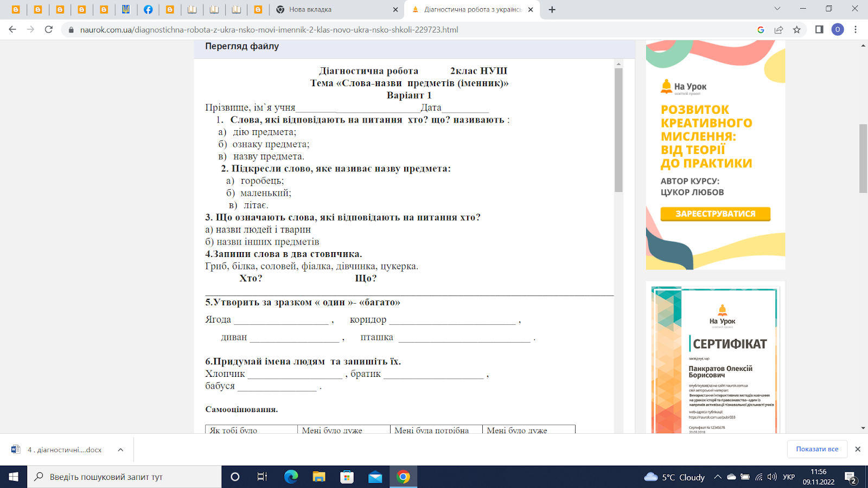Open File Explorer from the taskbar

click(319, 477)
